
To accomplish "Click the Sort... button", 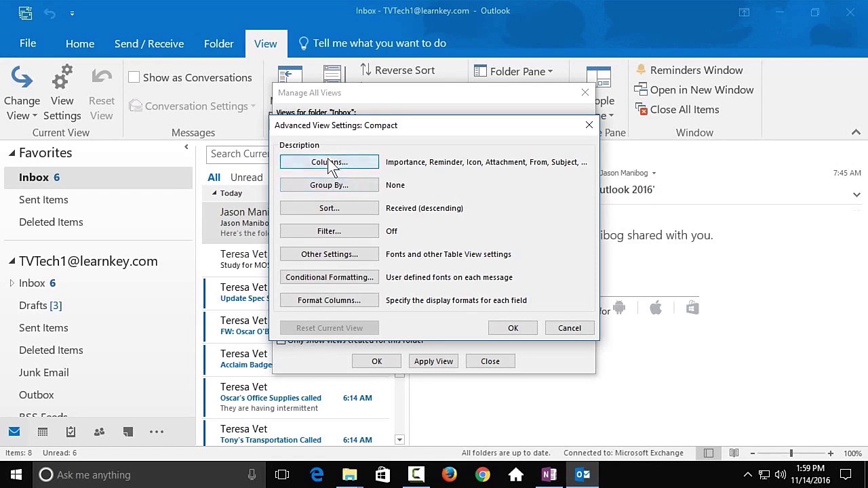I will tap(329, 208).
